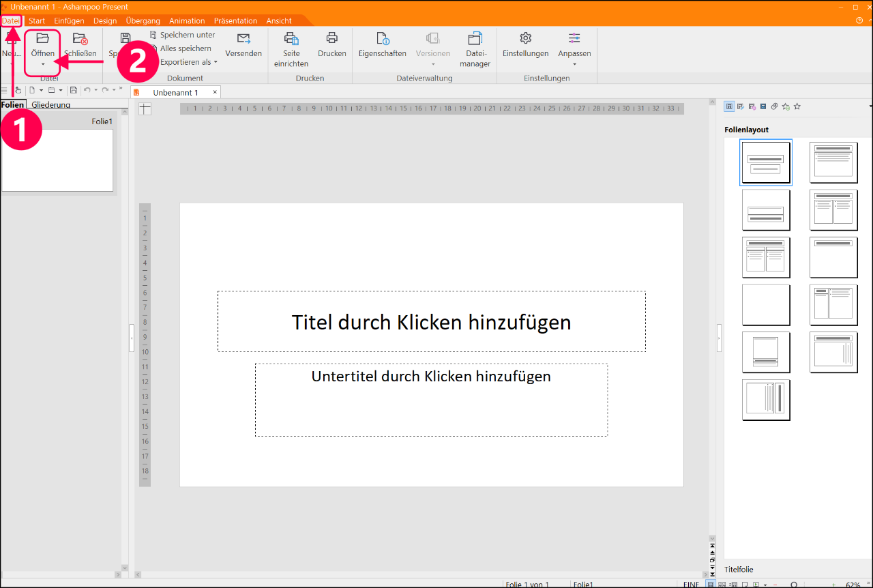
Task: Expand quick toolbar overflow chevron
Action: pos(121,88)
